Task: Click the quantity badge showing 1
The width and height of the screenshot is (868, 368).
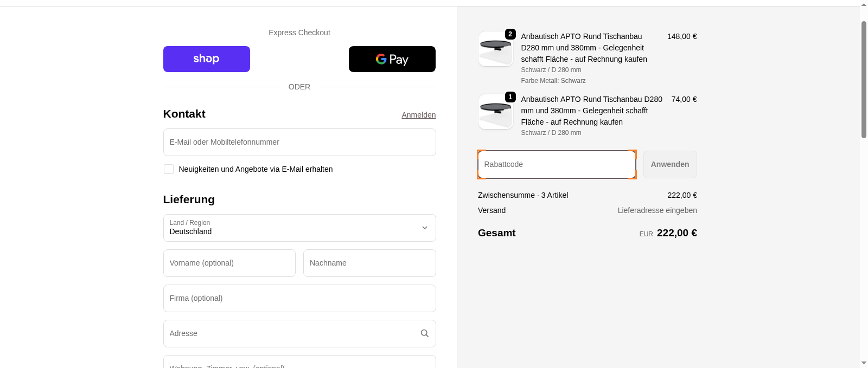Action: [510, 97]
